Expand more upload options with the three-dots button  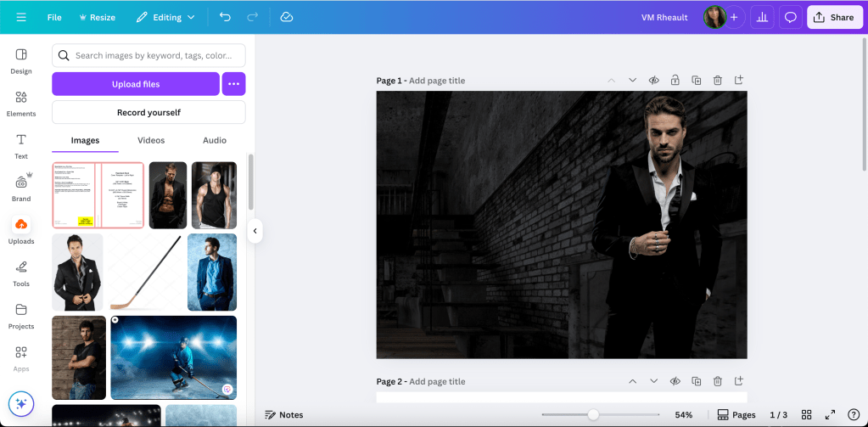click(x=233, y=84)
